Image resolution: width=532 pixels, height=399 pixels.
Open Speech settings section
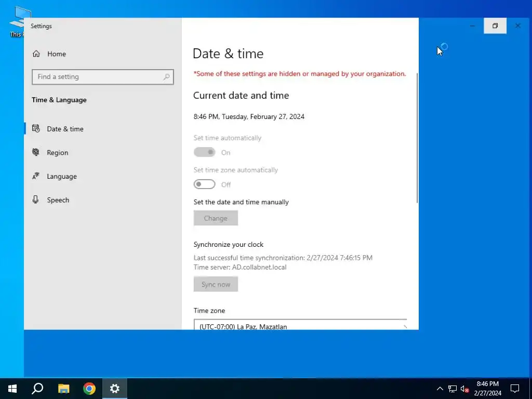click(x=102, y=200)
